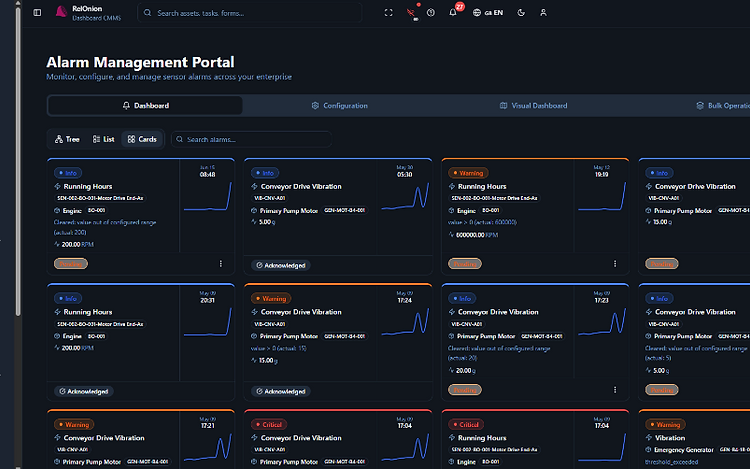Click the Bulk Operations stack icon
This screenshot has width=750, height=469.
(700, 106)
